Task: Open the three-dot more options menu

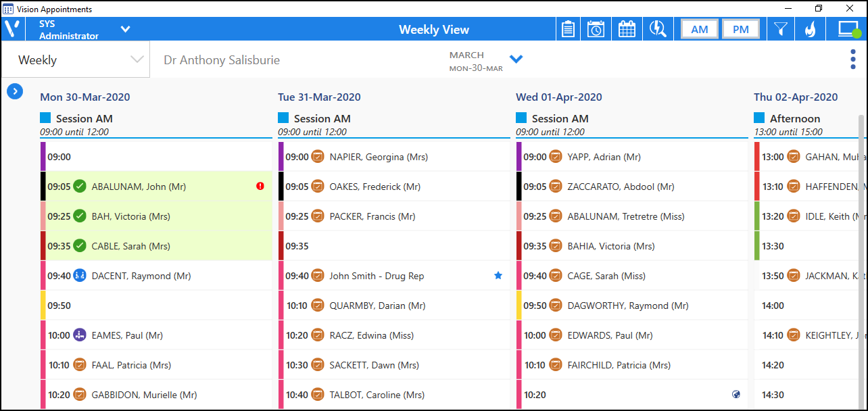Action: [853, 59]
